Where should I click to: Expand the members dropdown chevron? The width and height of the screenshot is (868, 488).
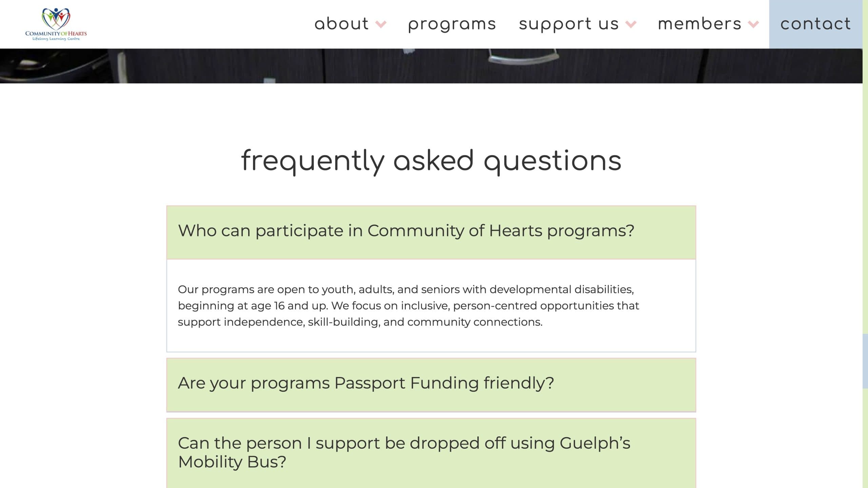[x=753, y=24]
